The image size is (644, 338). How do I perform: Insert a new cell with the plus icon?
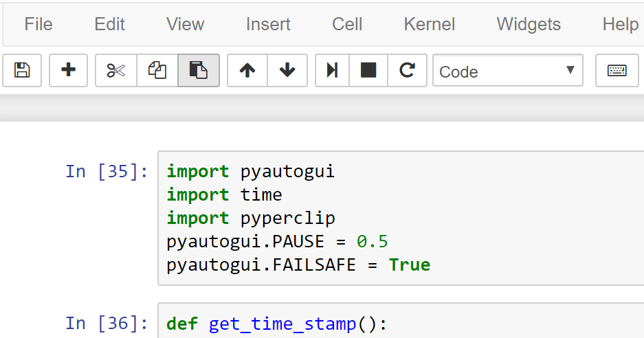click(68, 70)
